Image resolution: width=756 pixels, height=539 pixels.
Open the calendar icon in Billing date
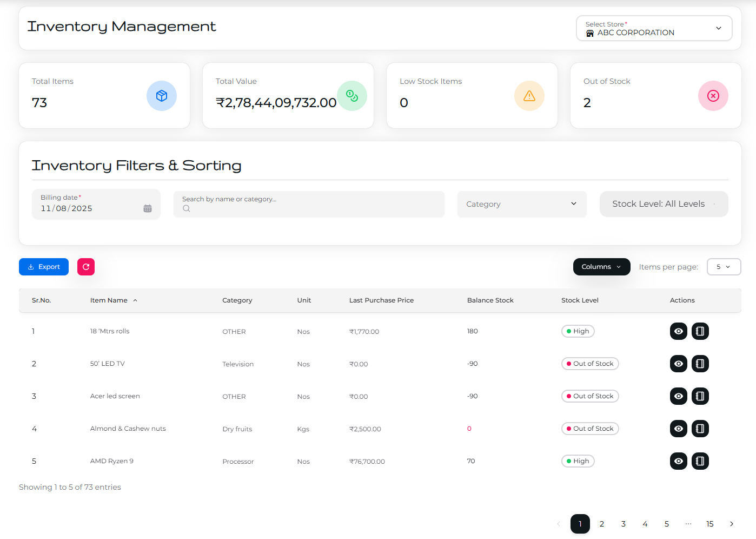[148, 208]
